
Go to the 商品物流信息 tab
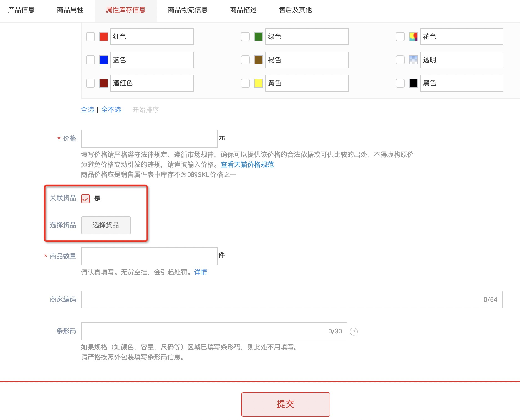click(188, 10)
